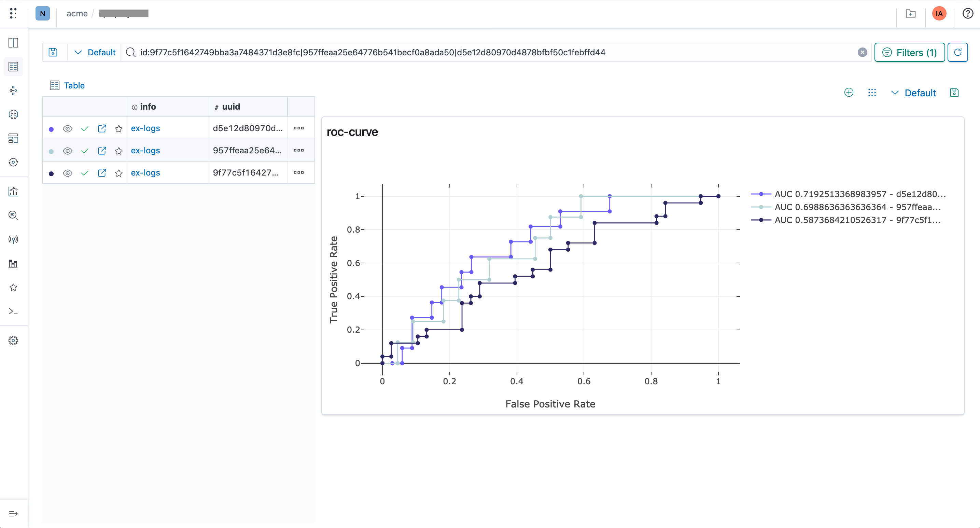Open the 9f77c5f16427 run in new window

pyautogui.click(x=101, y=173)
